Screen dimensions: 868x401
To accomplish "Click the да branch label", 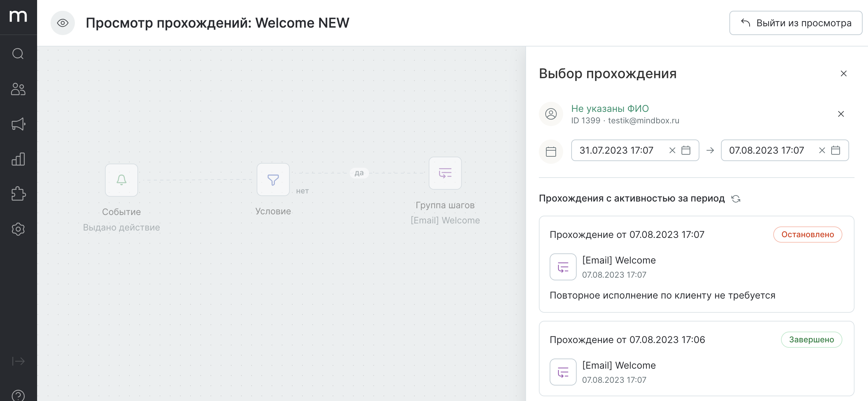I will [359, 173].
